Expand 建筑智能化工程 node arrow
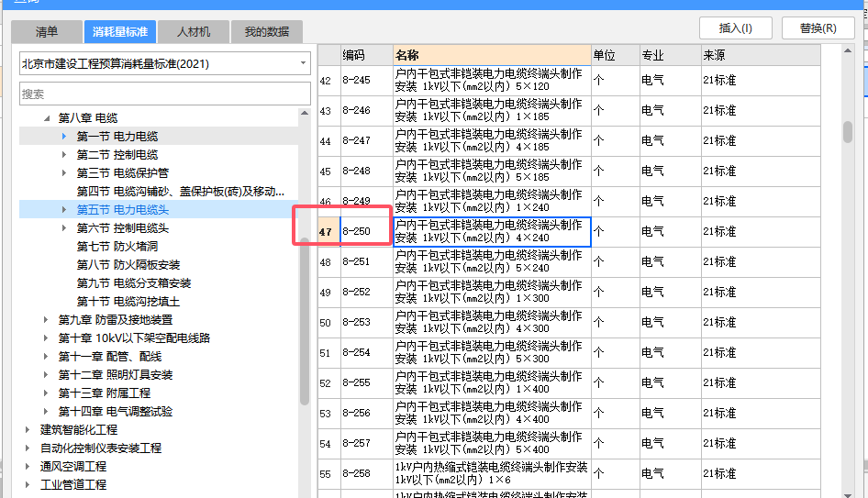The width and height of the screenshot is (868, 498). click(28, 429)
